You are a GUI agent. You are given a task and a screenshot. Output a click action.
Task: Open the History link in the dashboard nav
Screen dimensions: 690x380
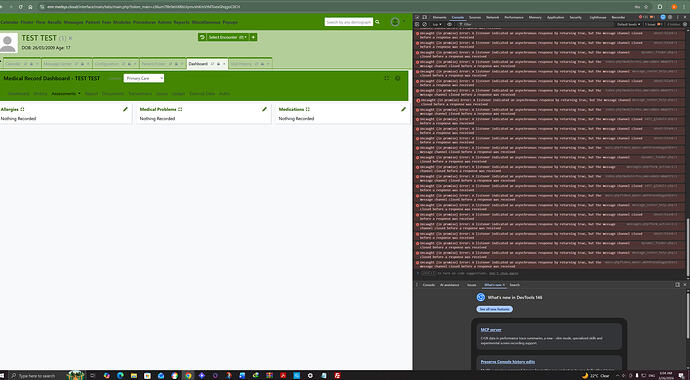click(40, 94)
